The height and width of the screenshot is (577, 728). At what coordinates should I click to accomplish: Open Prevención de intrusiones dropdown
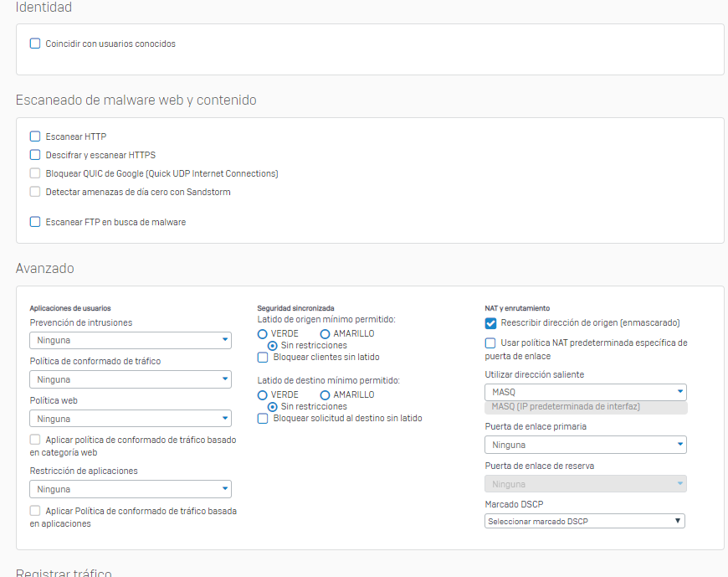(130, 340)
